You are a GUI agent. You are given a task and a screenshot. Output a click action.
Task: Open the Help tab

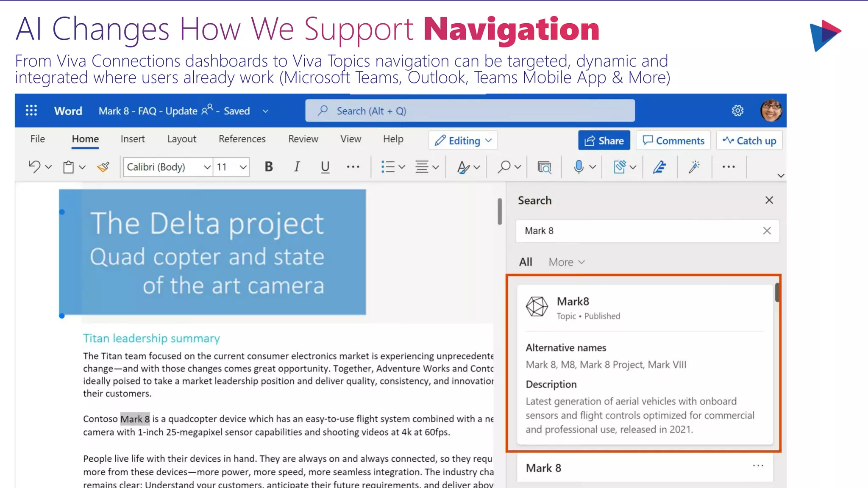coord(393,139)
